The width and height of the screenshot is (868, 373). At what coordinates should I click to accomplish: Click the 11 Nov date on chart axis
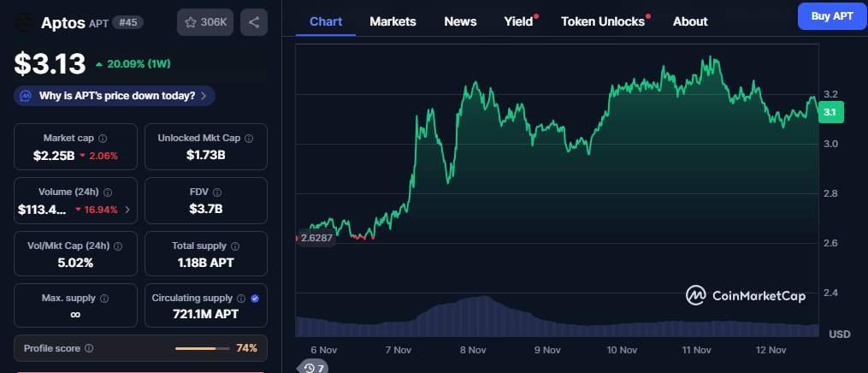[x=696, y=350]
